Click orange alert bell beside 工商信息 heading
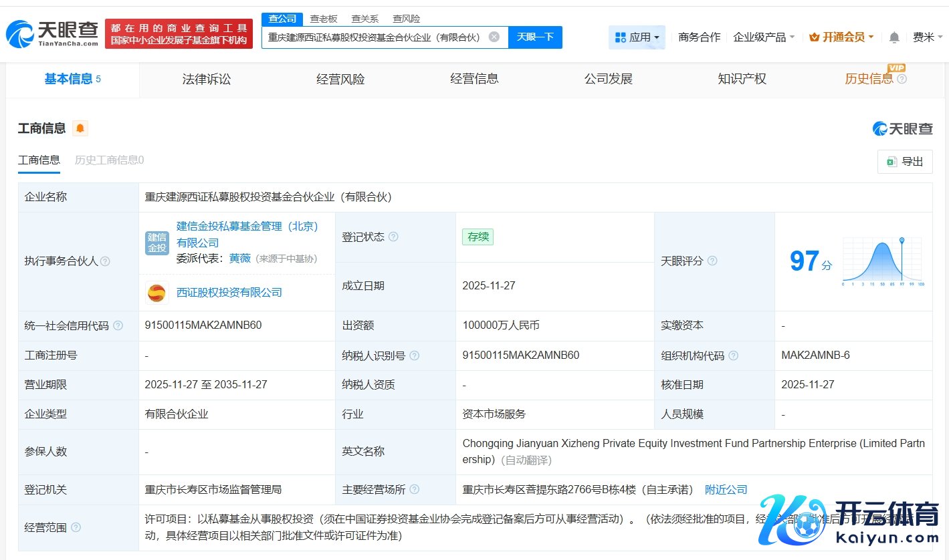Viewport: 949px width, 560px height. [x=80, y=128]
